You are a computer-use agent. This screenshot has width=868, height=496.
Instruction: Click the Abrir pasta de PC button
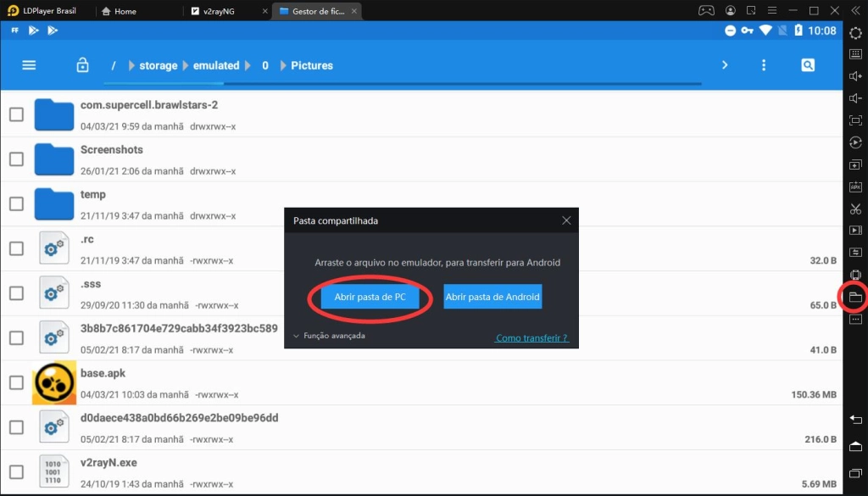[370, 298]
